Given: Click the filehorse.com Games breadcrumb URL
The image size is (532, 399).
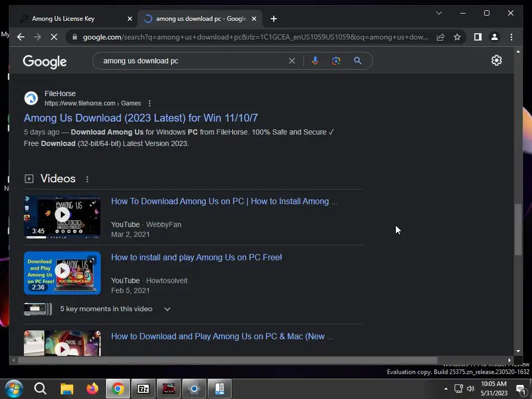Looking at the screenshot, I should pos(92,103).
